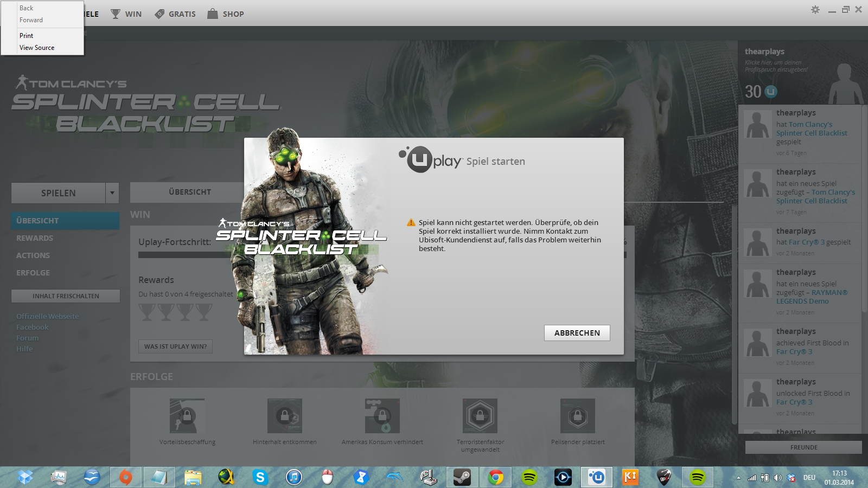The image size is (868, 488).
Task: Click the Vorteilsbeschaffung achievement icon
Action: click(x=187, y=416)
